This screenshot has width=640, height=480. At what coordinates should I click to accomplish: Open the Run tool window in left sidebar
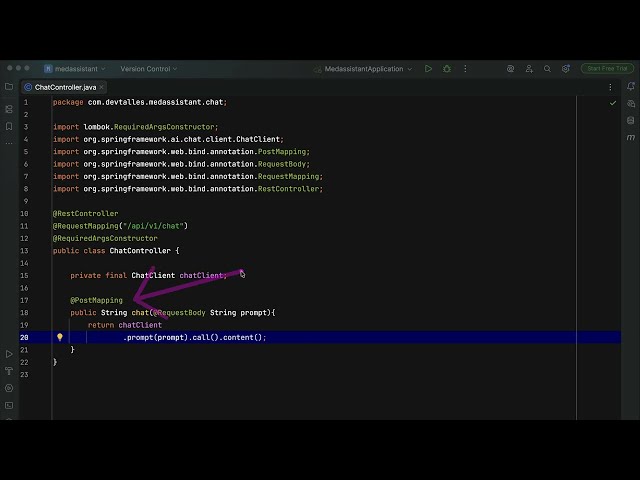coord(9,354)
